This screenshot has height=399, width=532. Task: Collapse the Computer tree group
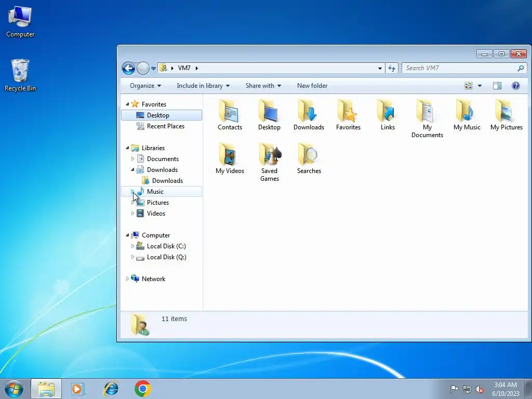point(128,235)
